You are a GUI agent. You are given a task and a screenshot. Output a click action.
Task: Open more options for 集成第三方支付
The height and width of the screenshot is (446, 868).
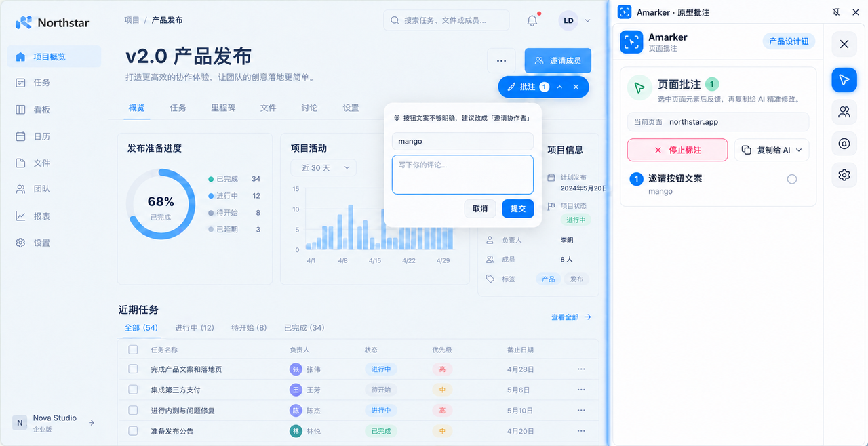click(581, 390)
